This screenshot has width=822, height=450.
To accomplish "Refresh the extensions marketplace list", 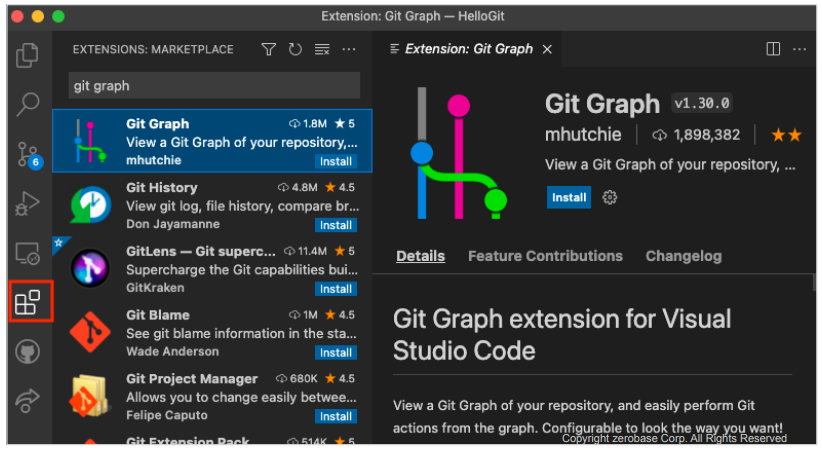I will click(x=295, y=49).
